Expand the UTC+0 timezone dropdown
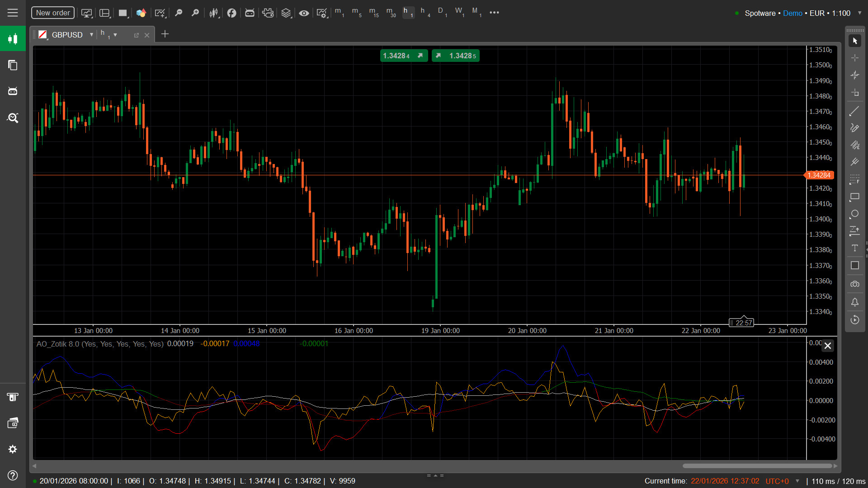Image resolution: width=868 pixels, height=488 pixels. pos(797,481)
